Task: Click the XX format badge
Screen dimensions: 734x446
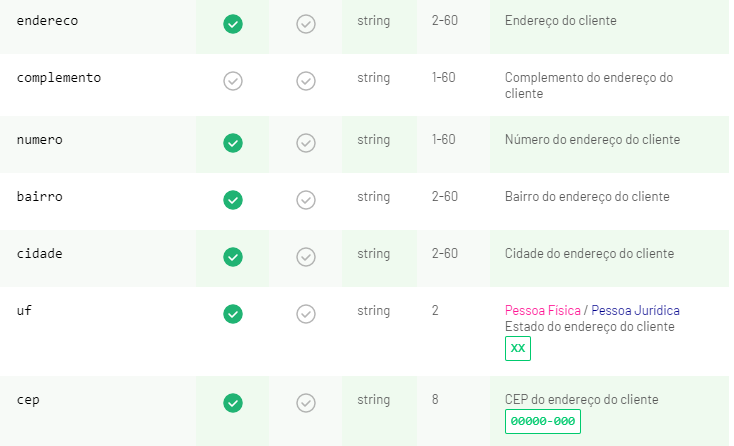Action: 518,348
